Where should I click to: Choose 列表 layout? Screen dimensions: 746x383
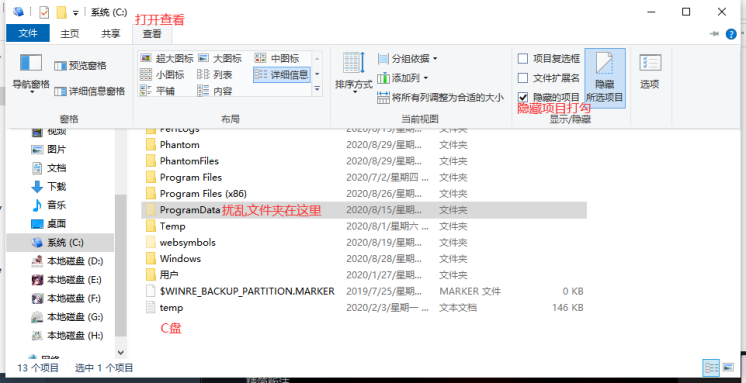(x=215, y=74)
